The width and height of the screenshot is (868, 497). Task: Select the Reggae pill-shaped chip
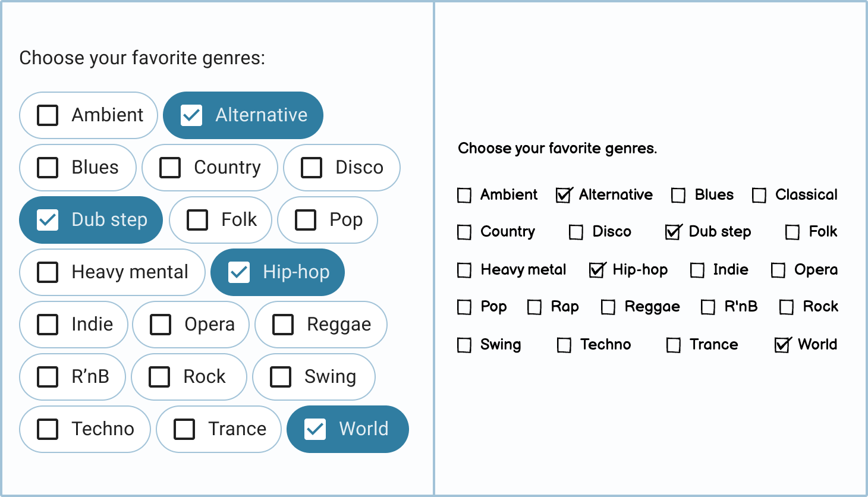pos(321,325)
